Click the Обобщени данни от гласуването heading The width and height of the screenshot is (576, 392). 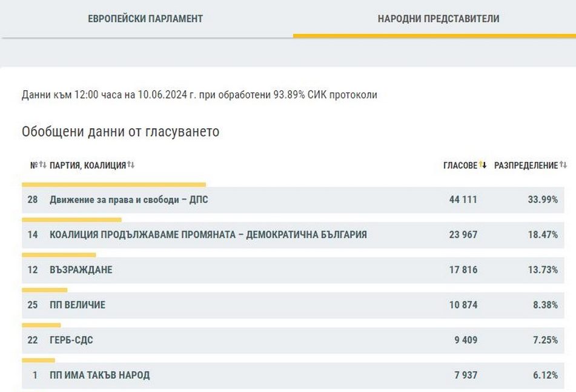coord(121,132)
